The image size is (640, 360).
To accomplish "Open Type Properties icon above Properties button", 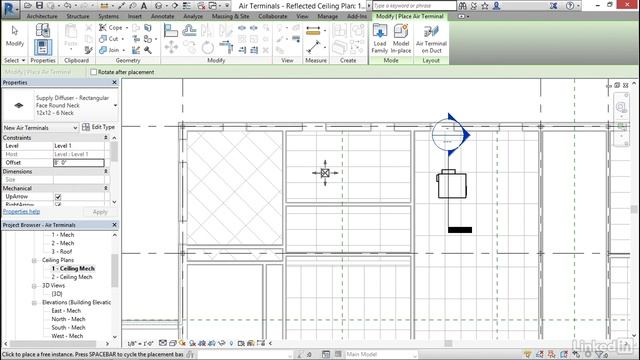I will tap(42, 30).
